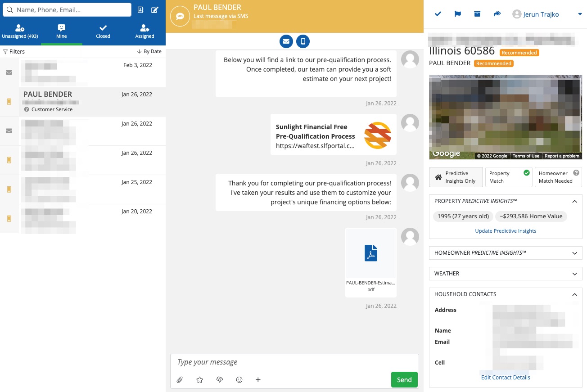Click the checkmark icon to close conversation
This screenshot has width=587, height=392.
point(438,14)
